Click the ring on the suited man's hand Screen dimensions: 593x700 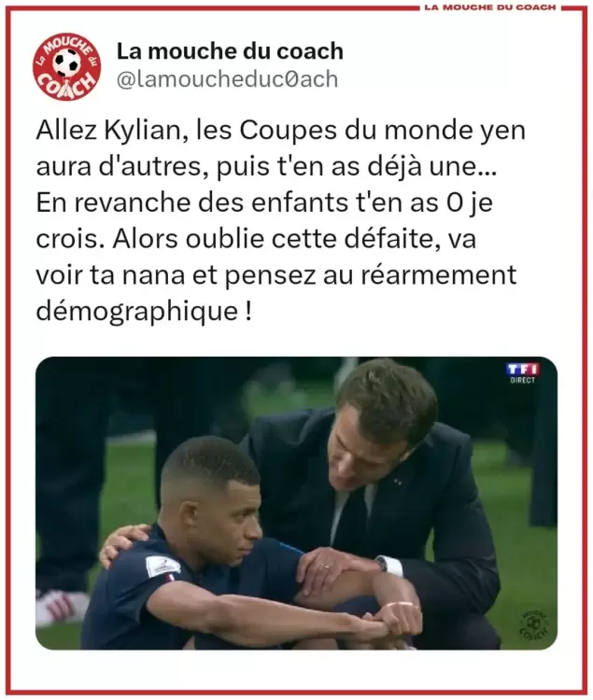point(326,567)
